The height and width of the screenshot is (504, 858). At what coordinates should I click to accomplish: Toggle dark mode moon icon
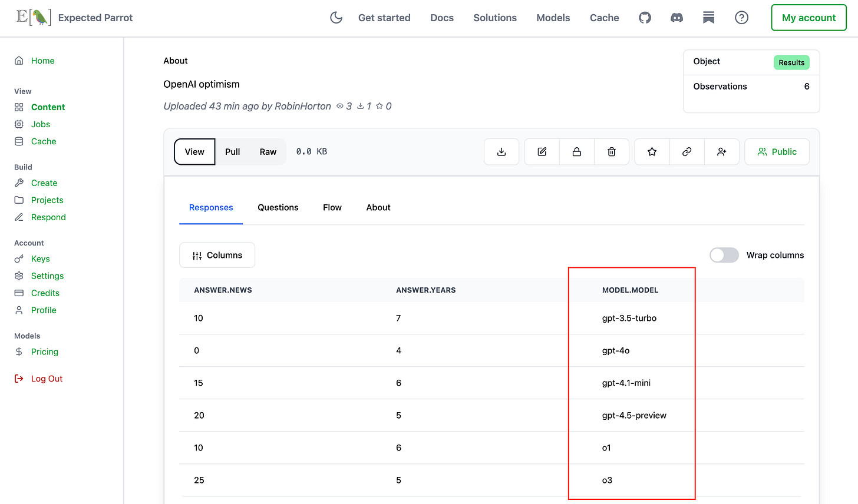[x=336, y=18]
